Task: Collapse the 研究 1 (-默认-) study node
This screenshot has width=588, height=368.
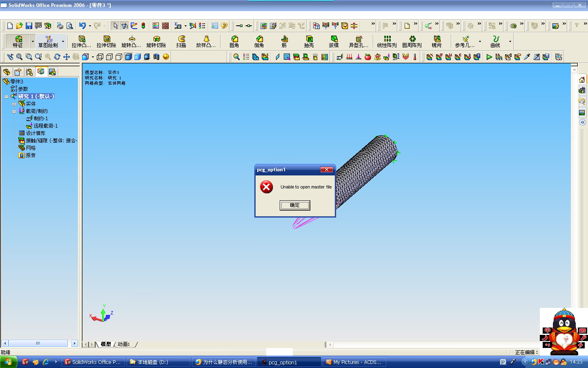Action: (7, 97)
